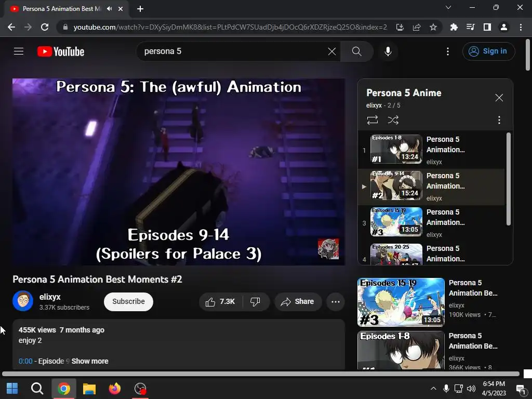532x399 pixels.
Task: Expand description with Show more
Action: click(x=90, y=361)
